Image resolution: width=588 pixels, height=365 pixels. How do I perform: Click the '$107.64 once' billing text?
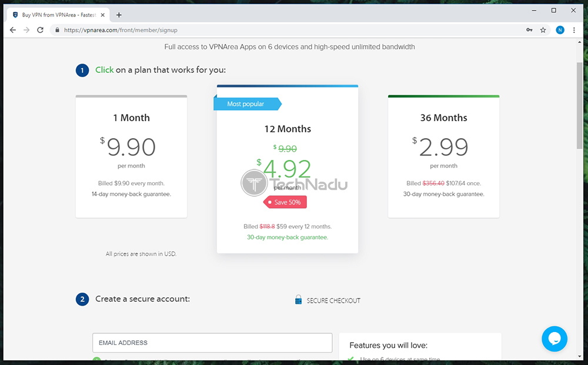click(463, 183)
